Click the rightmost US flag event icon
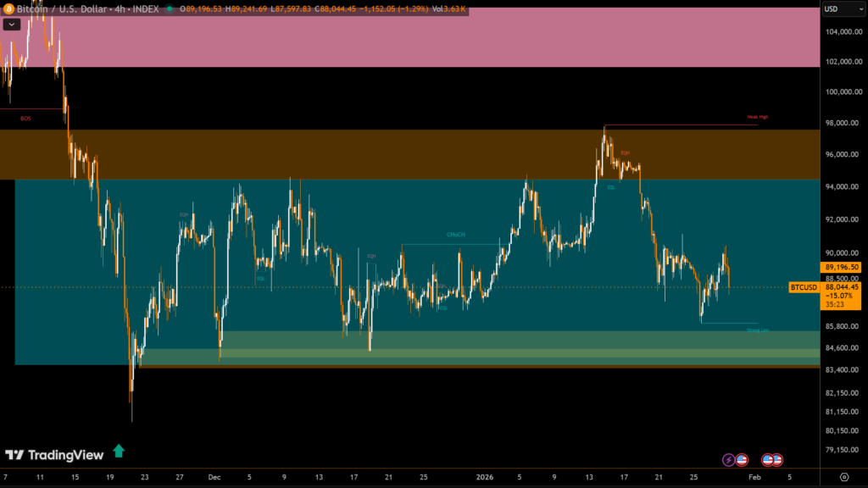 coord(776,460)
